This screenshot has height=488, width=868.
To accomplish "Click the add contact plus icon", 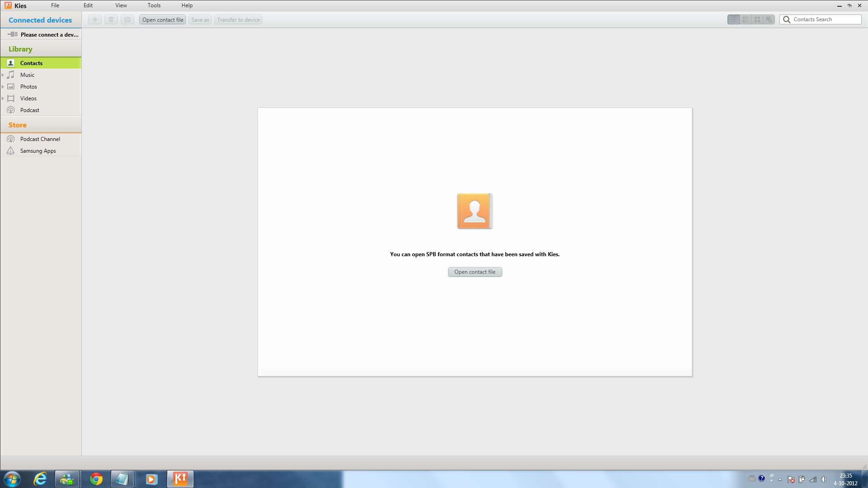I will [95, 19].
